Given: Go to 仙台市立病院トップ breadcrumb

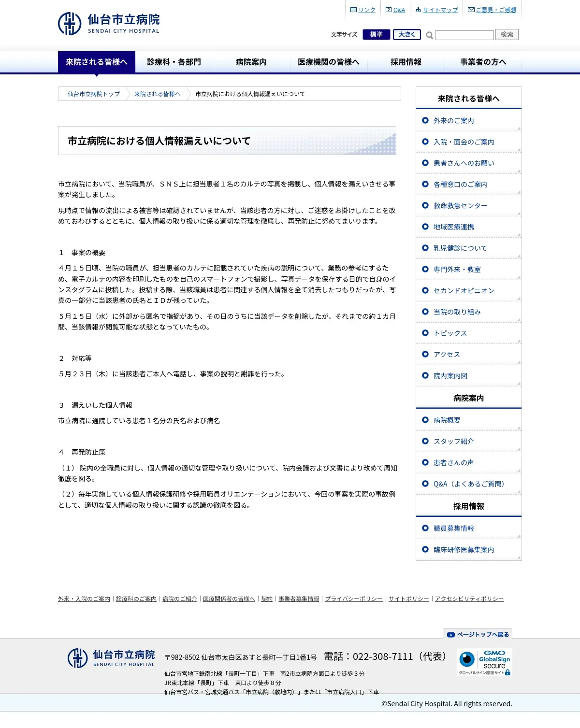Looking at the screenshot, I should pos(94,94).
